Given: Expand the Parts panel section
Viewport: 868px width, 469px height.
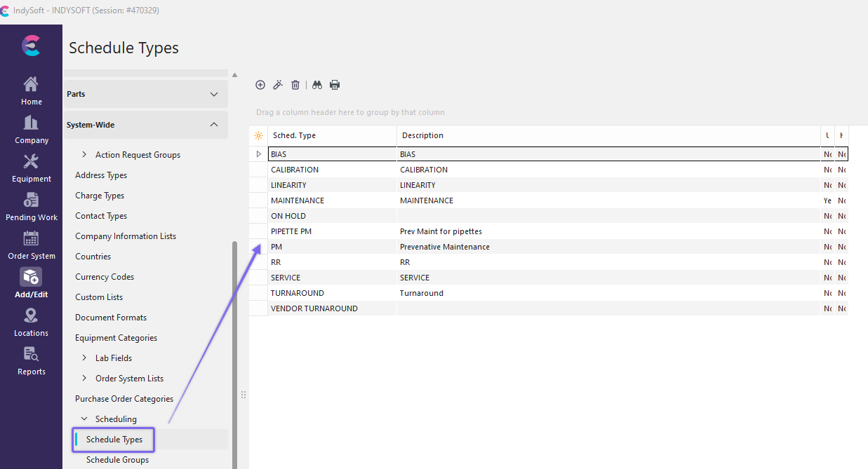Looking at the screenshot, I should [214, 94].
